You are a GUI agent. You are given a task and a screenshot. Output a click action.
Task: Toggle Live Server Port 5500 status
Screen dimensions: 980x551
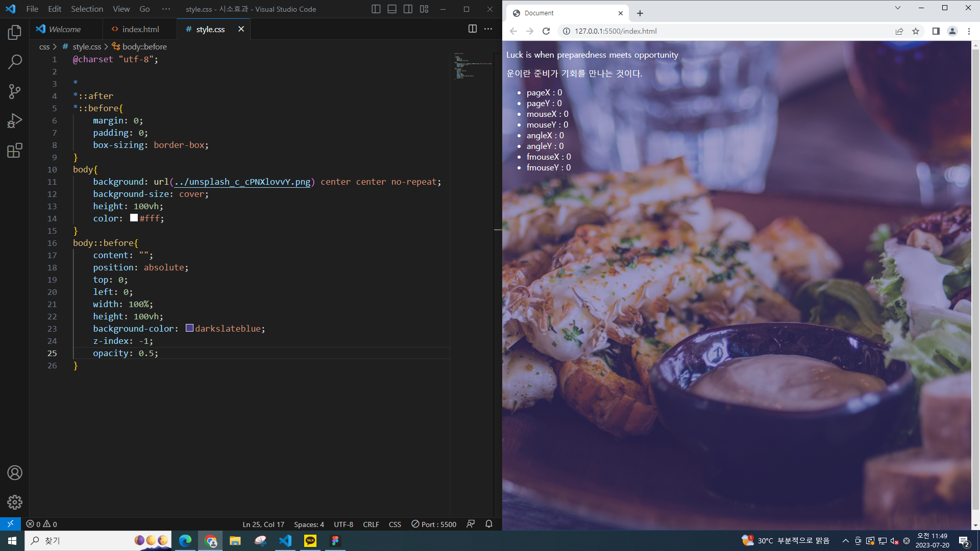[434, 524]
